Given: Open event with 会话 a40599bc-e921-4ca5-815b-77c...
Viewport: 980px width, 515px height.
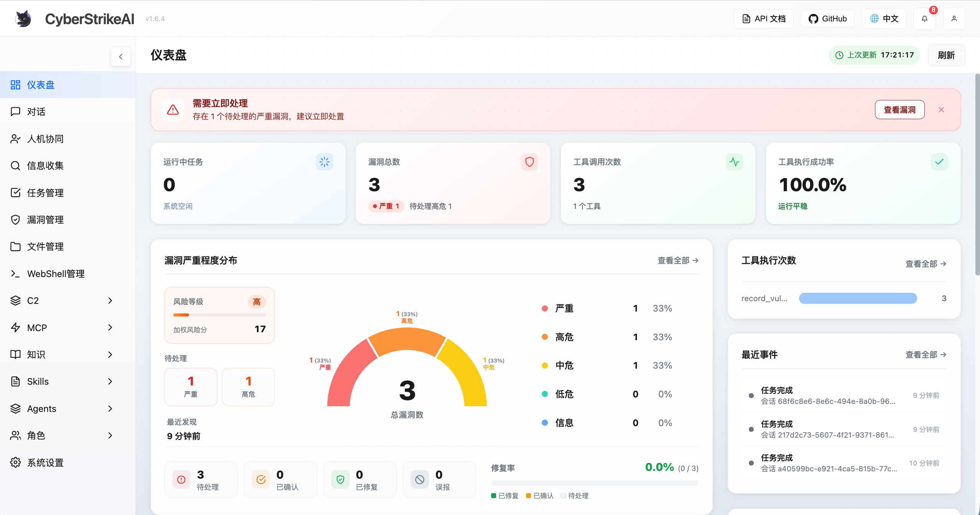Looking at the screenshot, I should [844, 463].
